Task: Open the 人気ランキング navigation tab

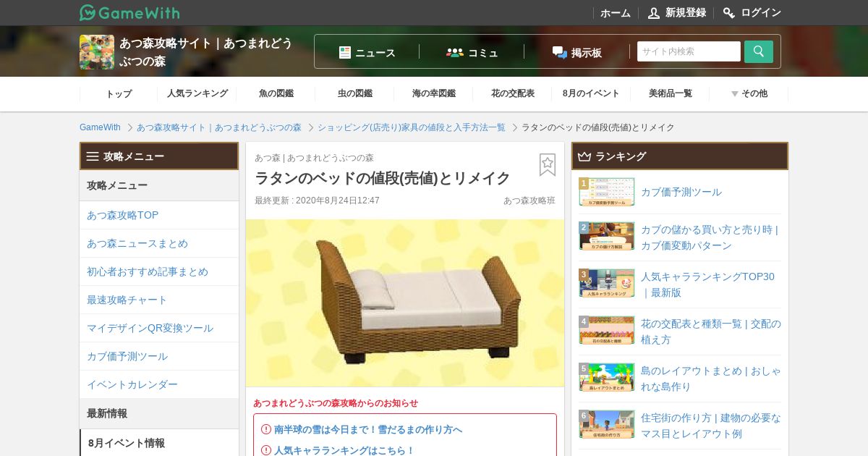Action: 197,93
